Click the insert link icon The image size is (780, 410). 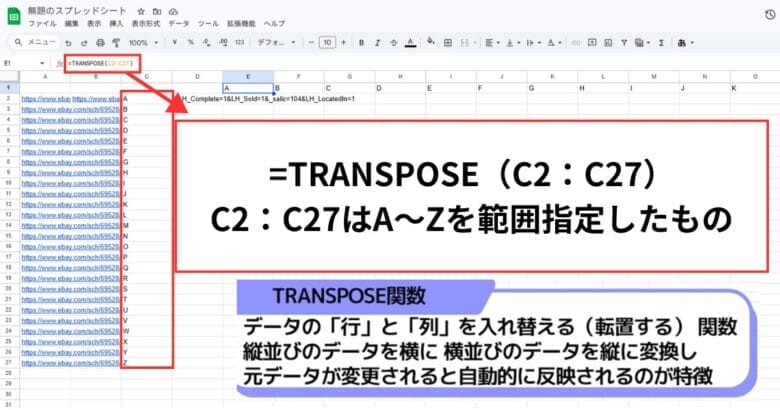coord(576,43)
